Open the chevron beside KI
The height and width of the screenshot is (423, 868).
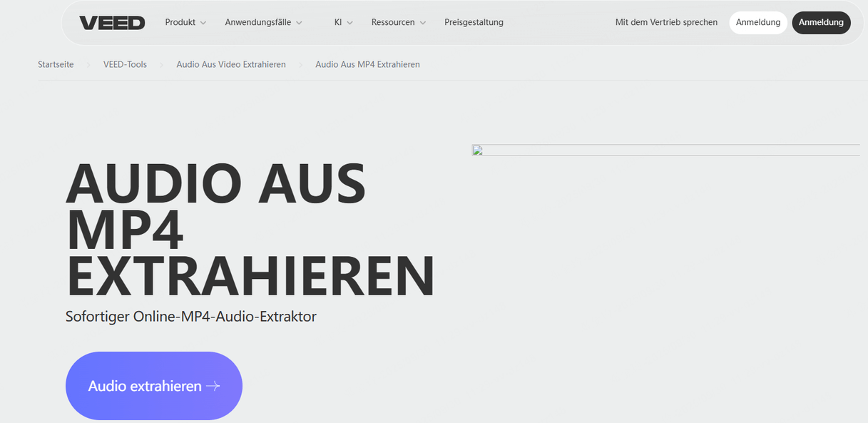click(x=349, y=23)
